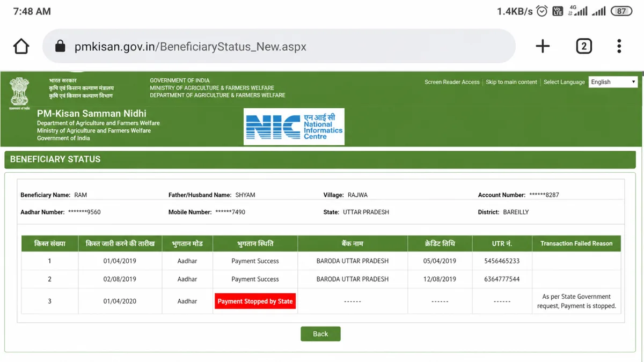
Task: Click the Ministry of Agriculture & Farmers Welfare text
Action: [212, 88]
